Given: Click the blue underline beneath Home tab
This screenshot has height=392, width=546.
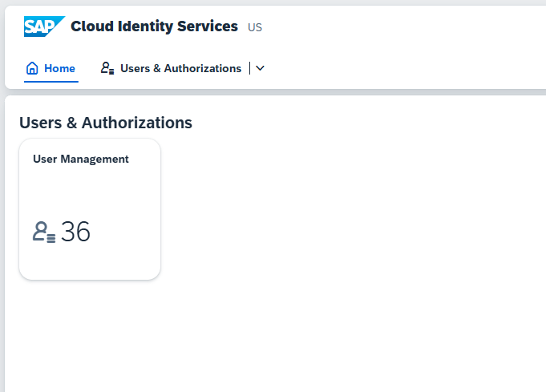Looking at the screenshot, I should pyautogui.click(x=51, y=82).
